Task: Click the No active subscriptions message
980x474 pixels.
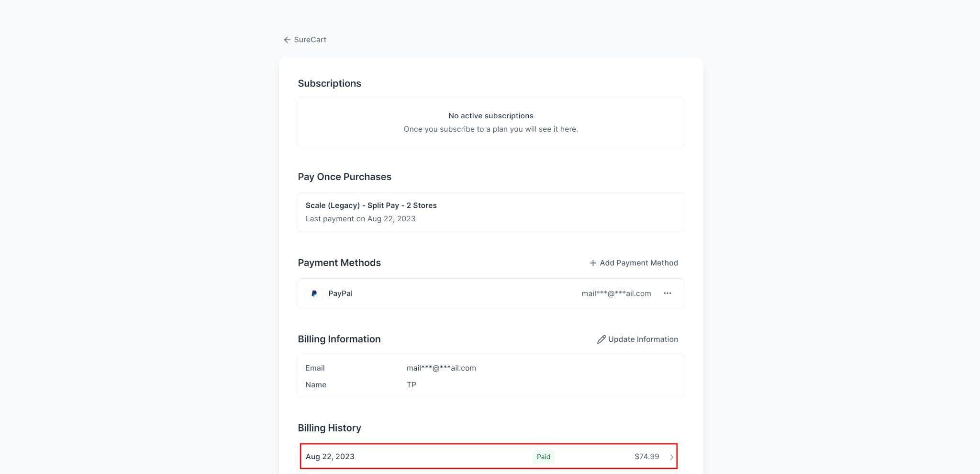Action: pos(490,116)
